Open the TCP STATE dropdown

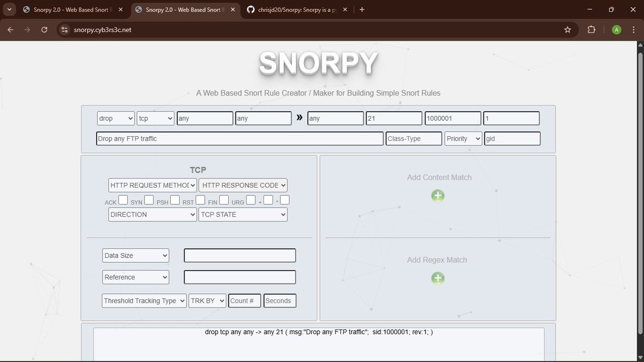(x=243, y=215)
